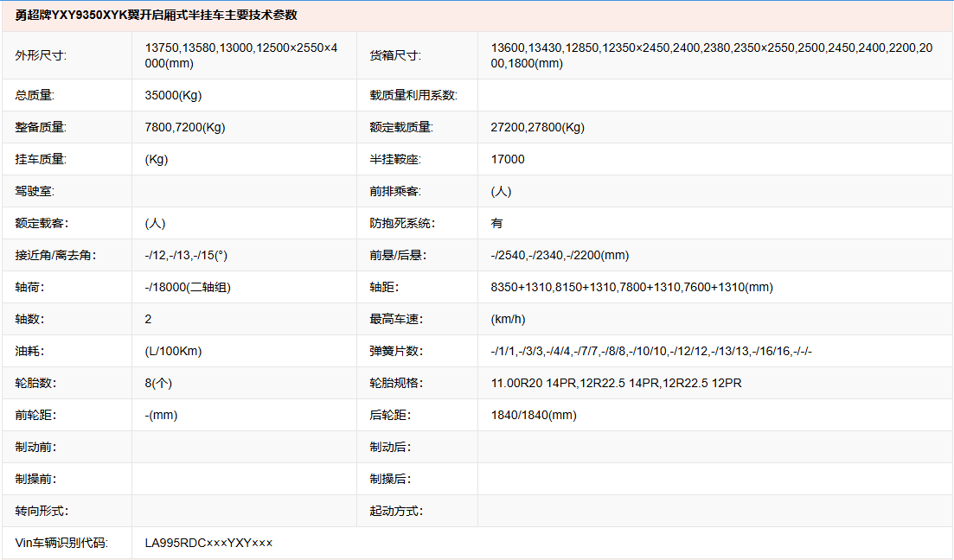The height and width of the screenshot is (560, 954).
Task: Select the 转向形式 label
Action: coord(42,512)
